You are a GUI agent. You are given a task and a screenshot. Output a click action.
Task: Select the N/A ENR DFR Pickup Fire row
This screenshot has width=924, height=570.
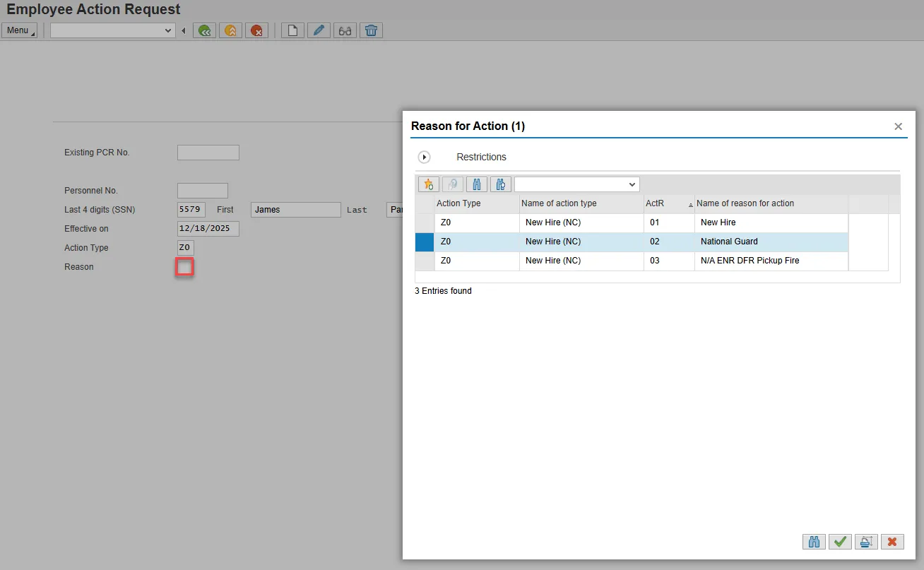coord(750,261)
